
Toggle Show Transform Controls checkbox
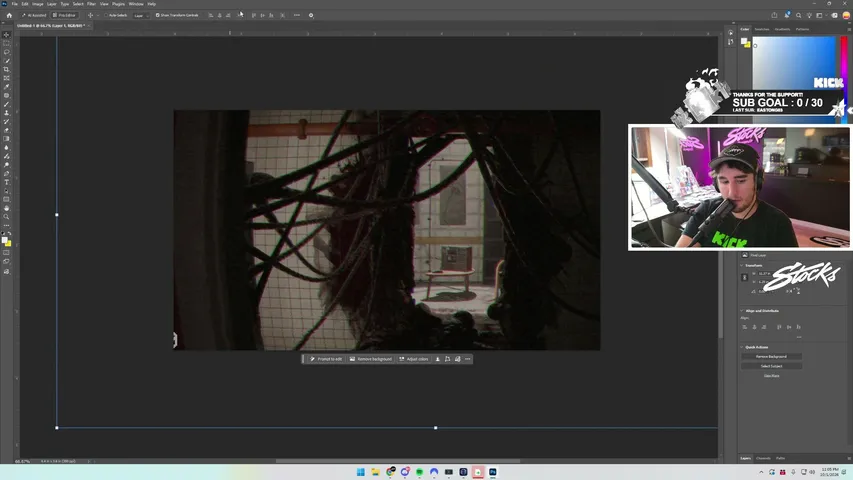[x=157, y=15]
